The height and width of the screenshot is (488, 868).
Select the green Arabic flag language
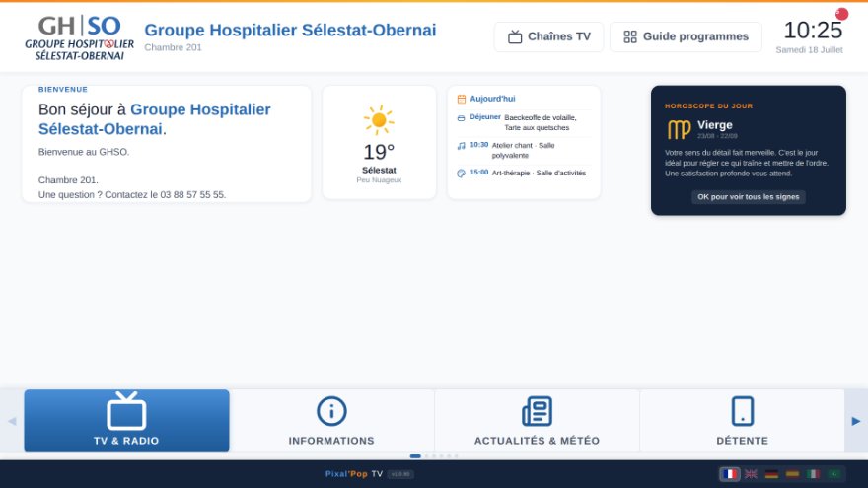[834, 474]
